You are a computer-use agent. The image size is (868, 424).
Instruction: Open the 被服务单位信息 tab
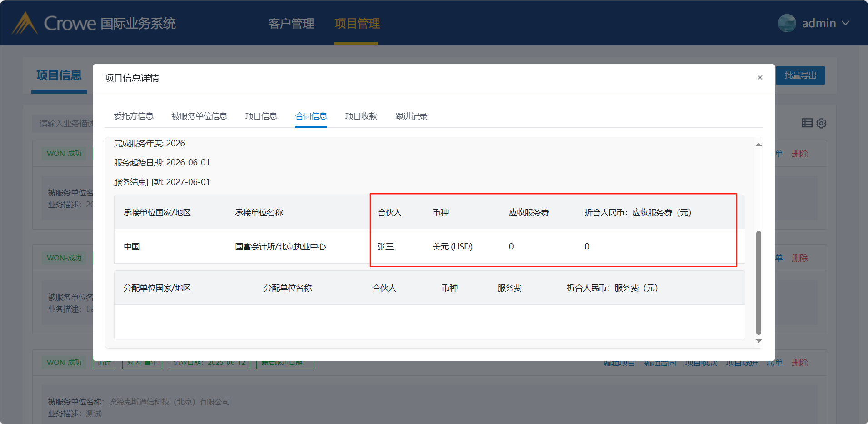click(x=199, y=116)
